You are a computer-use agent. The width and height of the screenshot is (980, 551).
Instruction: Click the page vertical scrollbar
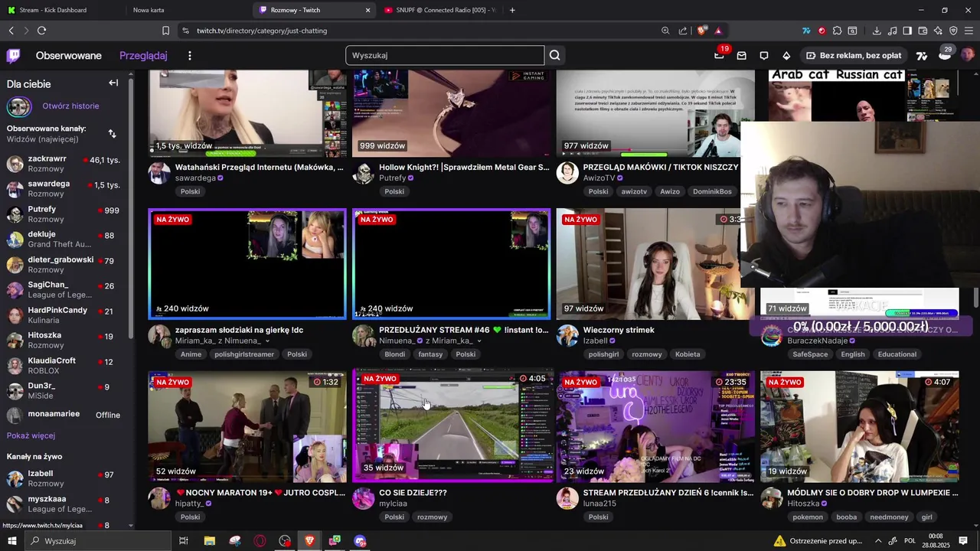click(x=976, y=298)
